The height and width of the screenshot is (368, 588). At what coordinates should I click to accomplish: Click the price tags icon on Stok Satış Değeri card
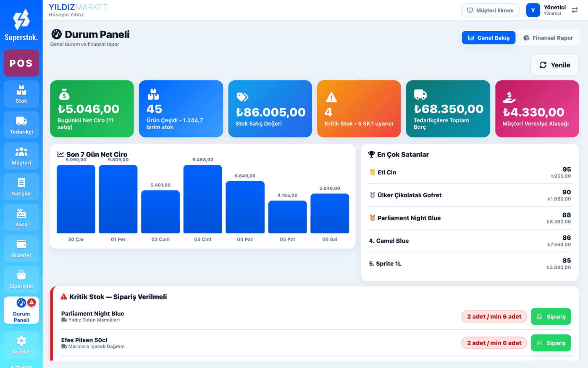click(x=242, y=97)
